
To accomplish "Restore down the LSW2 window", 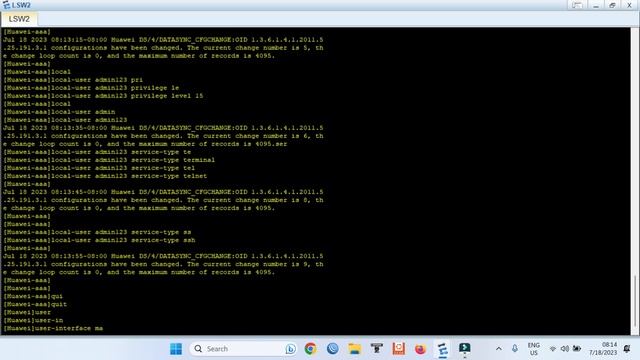I will tap(612, 5).
